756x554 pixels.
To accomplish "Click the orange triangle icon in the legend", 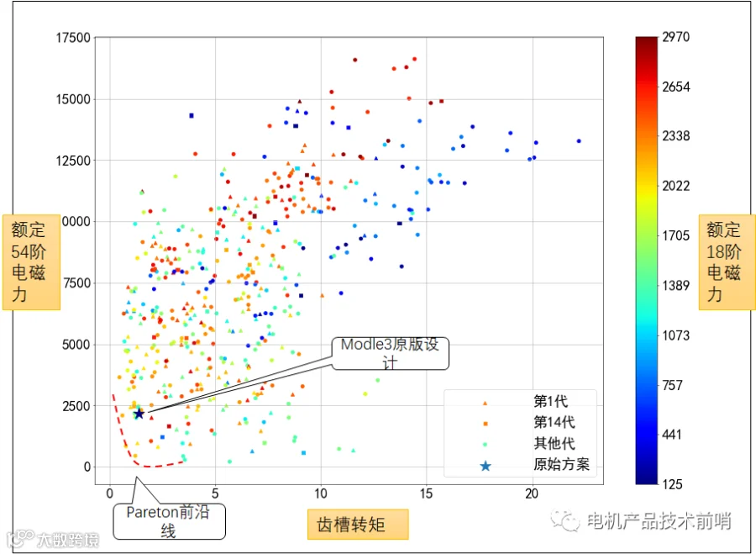I will (486, 403).
